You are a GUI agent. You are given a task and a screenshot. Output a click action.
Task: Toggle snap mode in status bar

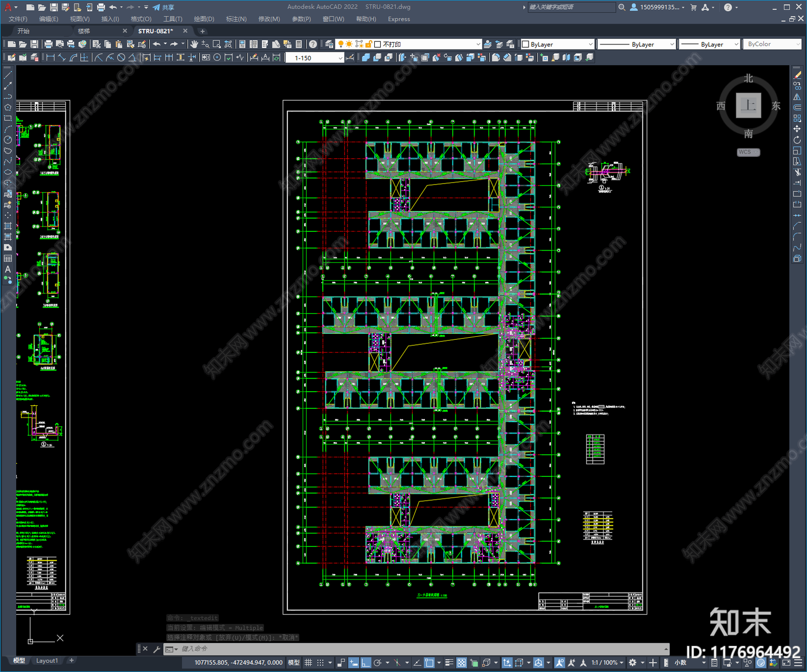coord(320,662)
